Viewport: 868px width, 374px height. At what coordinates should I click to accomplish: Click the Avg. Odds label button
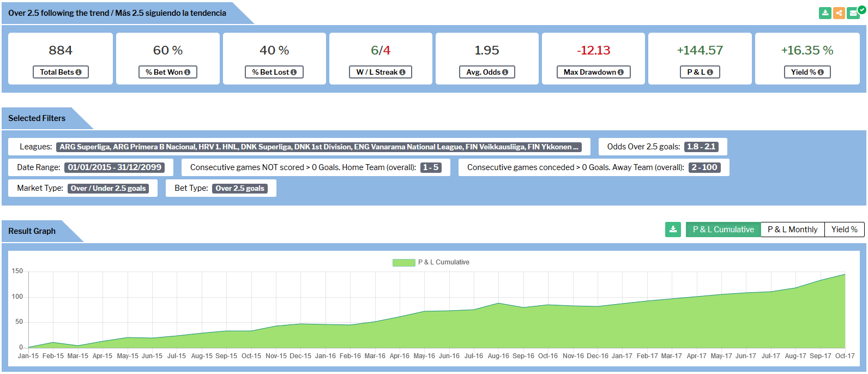[x=487, y=72]
